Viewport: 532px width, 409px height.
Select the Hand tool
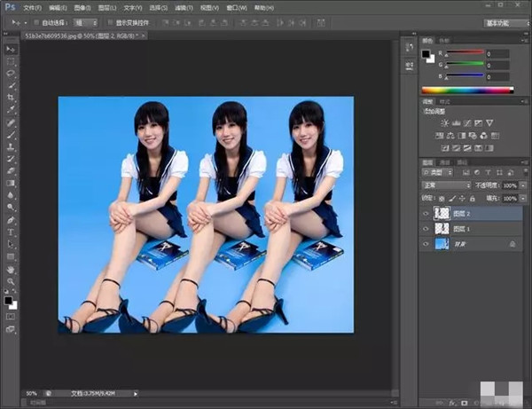[11, 268]
